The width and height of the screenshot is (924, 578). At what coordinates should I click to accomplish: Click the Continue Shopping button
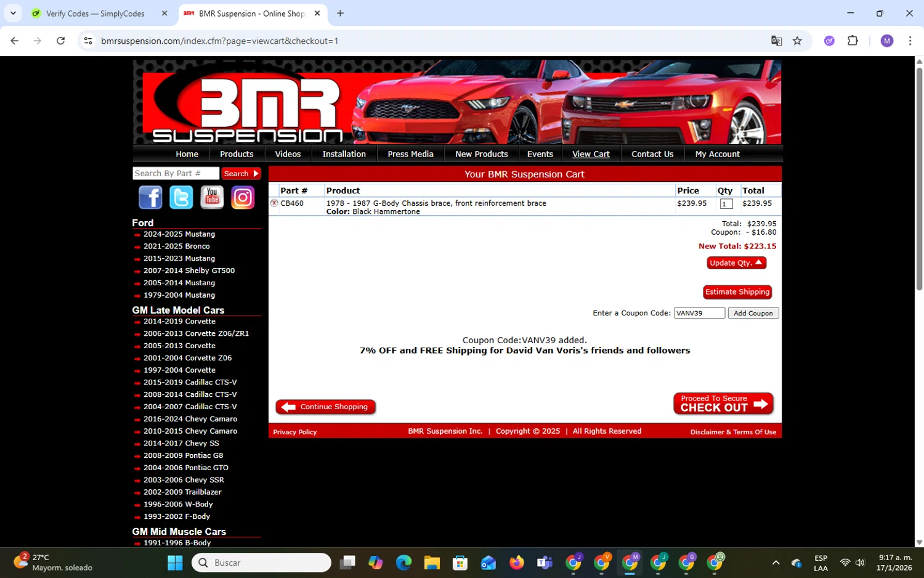[325, 407]
